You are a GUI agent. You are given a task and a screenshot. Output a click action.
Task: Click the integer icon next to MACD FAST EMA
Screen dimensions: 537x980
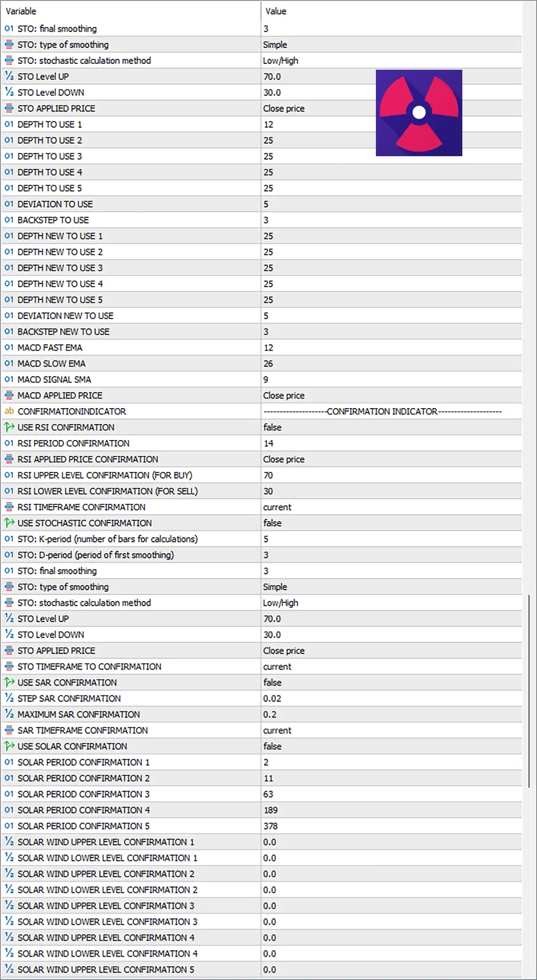[9, 348]
